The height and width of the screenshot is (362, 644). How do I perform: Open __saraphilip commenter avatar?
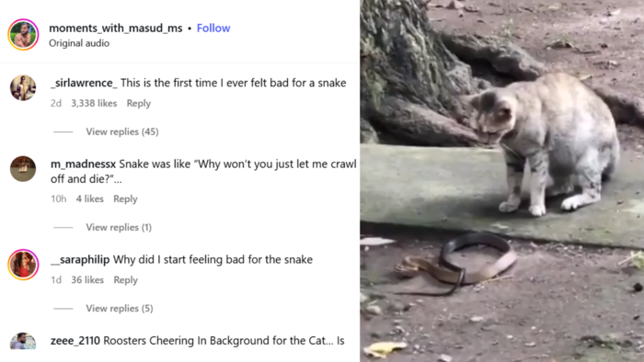coord(23,265)
